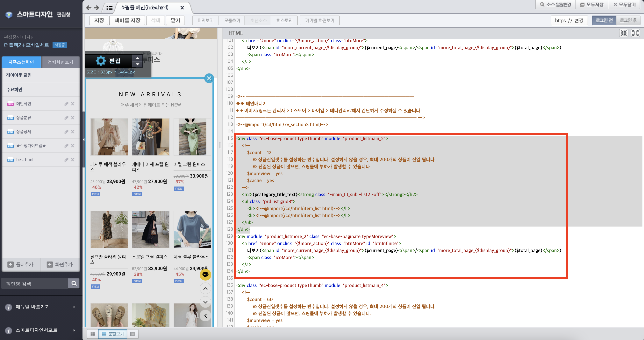The height and width of the screenshot is (340, 644).
Task: Select the 로그인 전 view
Action: coord(604,20)
